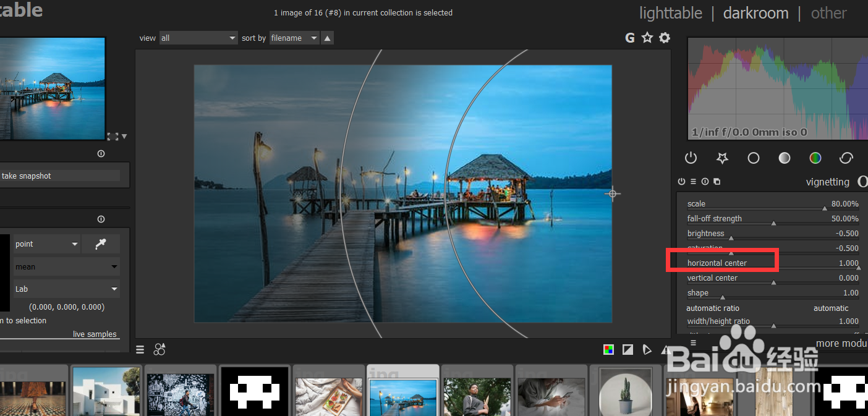Select cactus circle filmstrip thumbnail
This screenshot has width=868, height=416.
(x=626, y=392)
